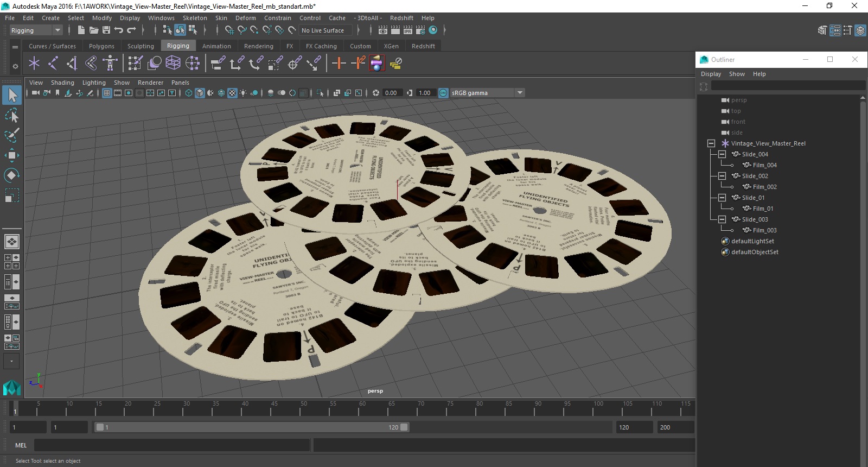The image size is (868, 467).
Task: Collapse the Slide_003 node
Action: [x=722, y=219]
